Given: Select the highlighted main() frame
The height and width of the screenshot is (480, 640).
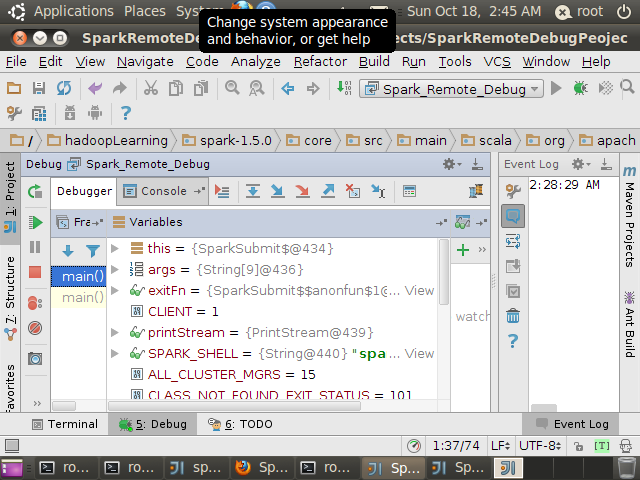Looking at the screenshot, I should tap(79, 276).
